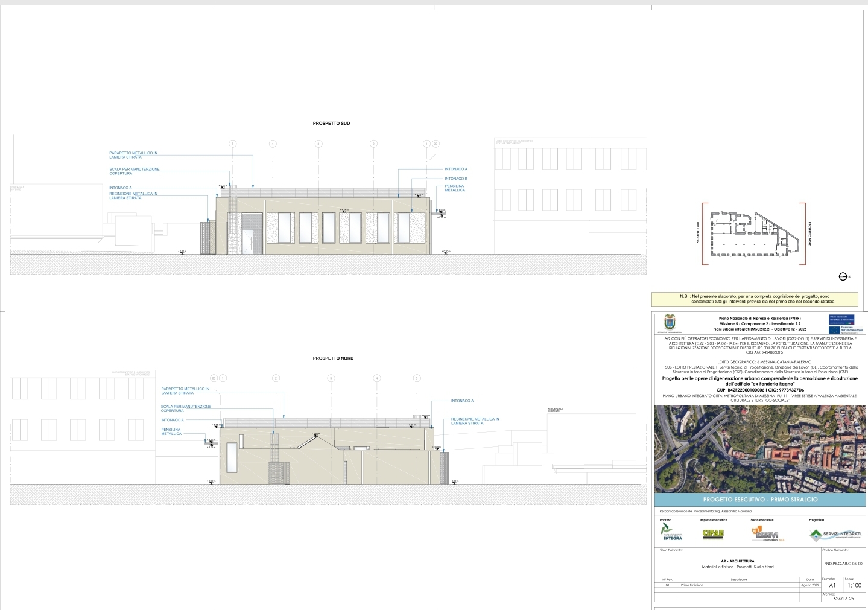The width and height of the screenshot is (868, 610).
Task: Click the Intonaco B label in Prospetto Sud
Action: 455,179
